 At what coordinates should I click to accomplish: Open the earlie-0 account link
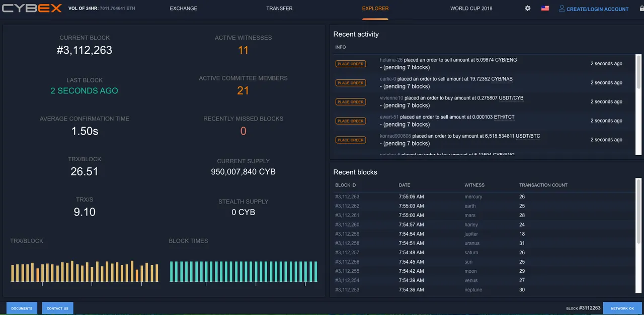click(x=388, y=79)
